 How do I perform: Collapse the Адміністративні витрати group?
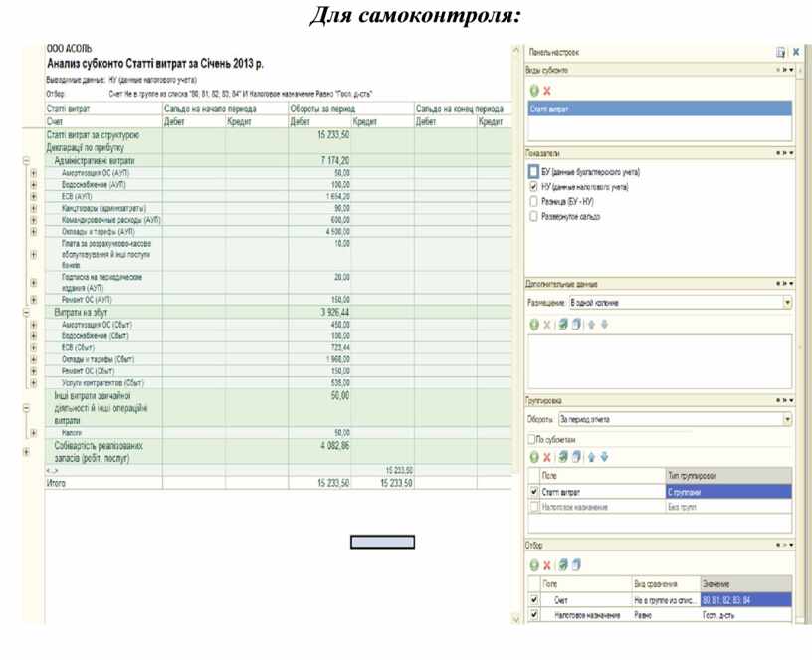pyautogui.click(x=26, y=161)
